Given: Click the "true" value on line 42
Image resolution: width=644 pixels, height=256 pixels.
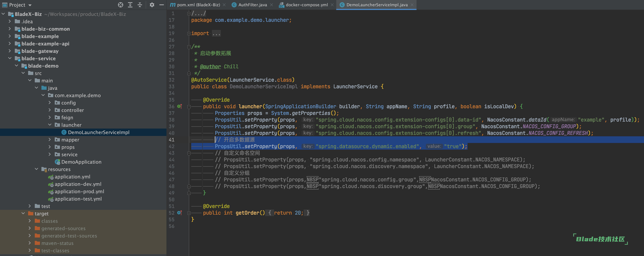Looking at the screenshot, I should point(453,146).
